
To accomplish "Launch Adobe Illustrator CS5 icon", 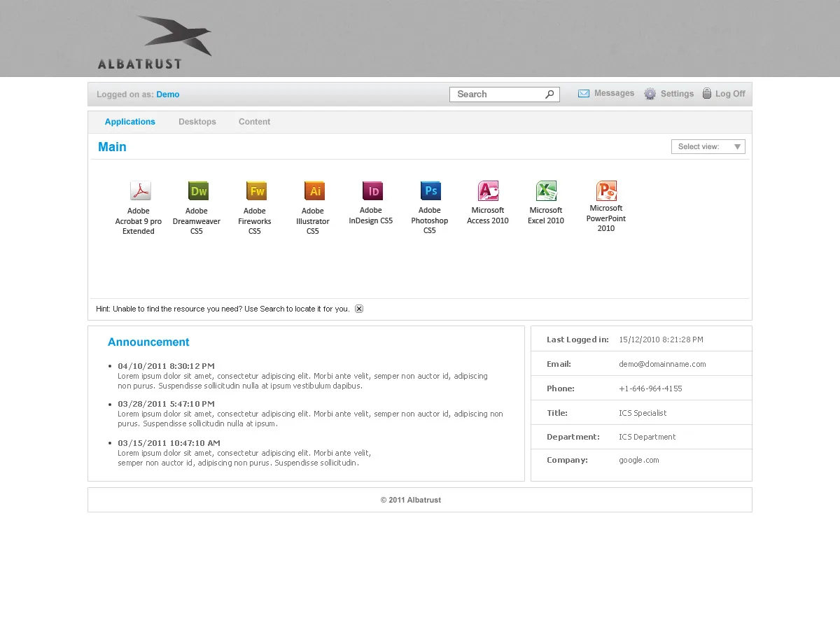I will [x=314, y=191].
